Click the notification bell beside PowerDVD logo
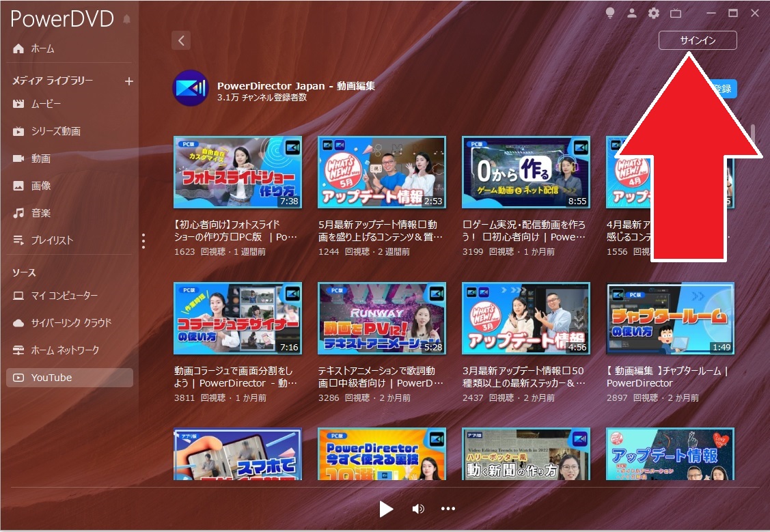 point(126,19)
